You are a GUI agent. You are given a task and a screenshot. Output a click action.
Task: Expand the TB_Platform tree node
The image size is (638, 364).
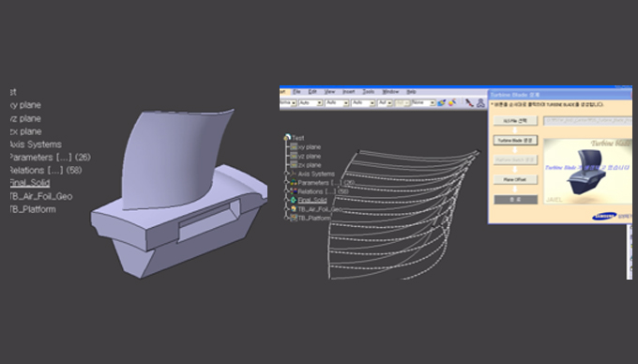pos(286,218)
